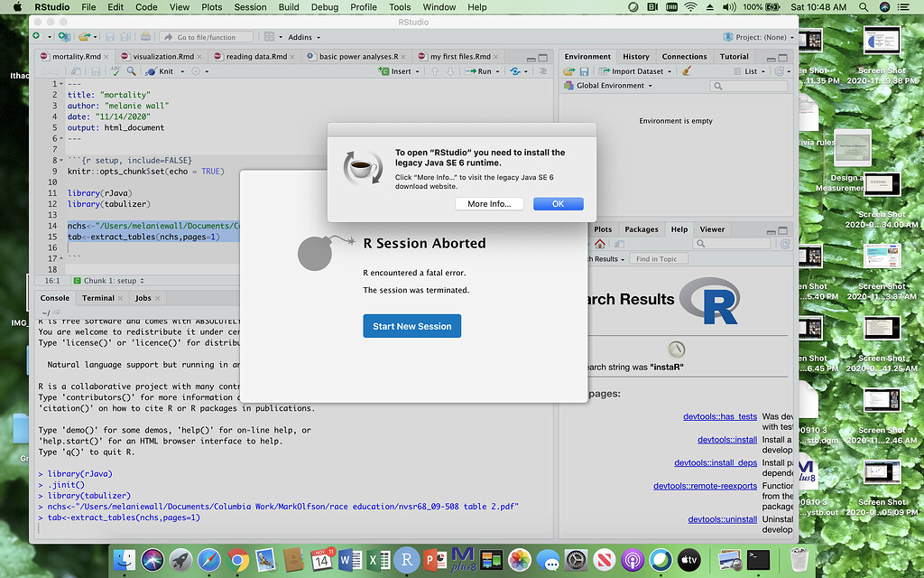Click the Print document icon
The image size is (924, 578).
click(145, 36)
